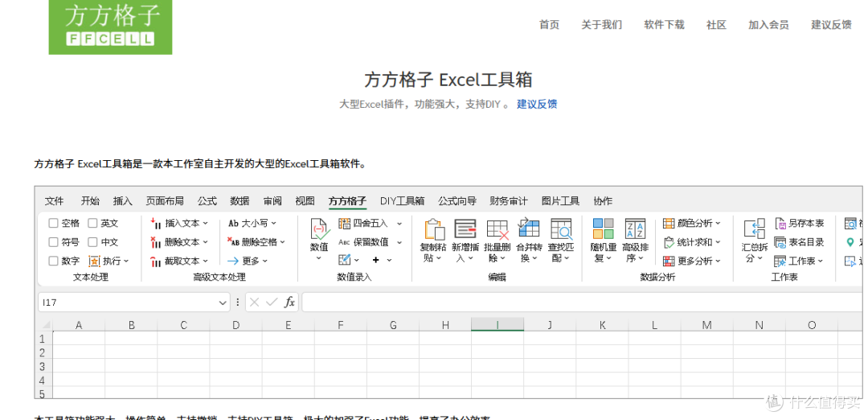
Task: Click the 四舍五入 icon
Action: tap(344, 224)
